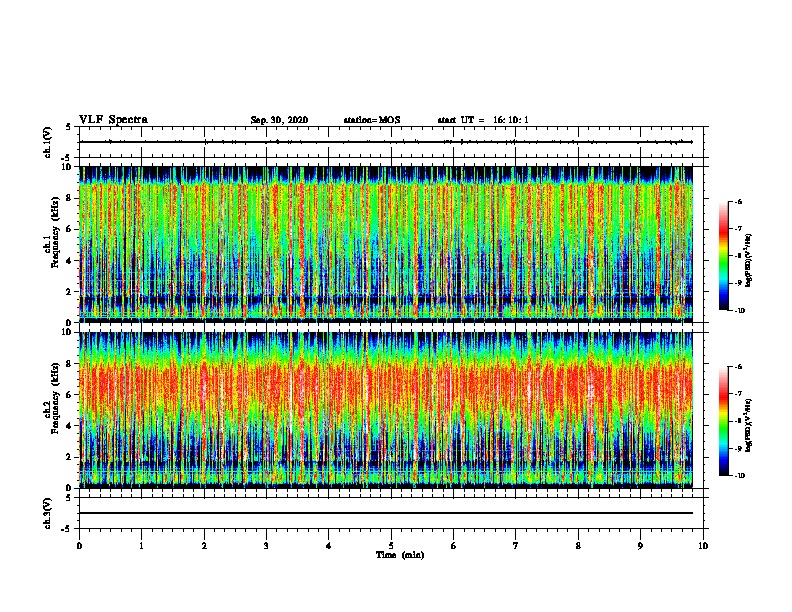Click the 'VLF Spectra' title text

tap(113, 120)
